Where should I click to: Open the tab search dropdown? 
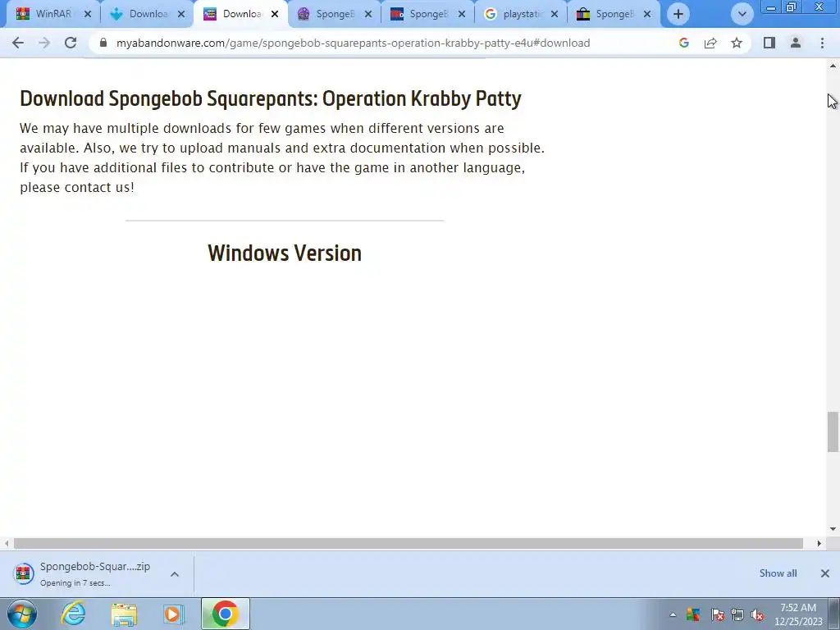coord(742,14)
